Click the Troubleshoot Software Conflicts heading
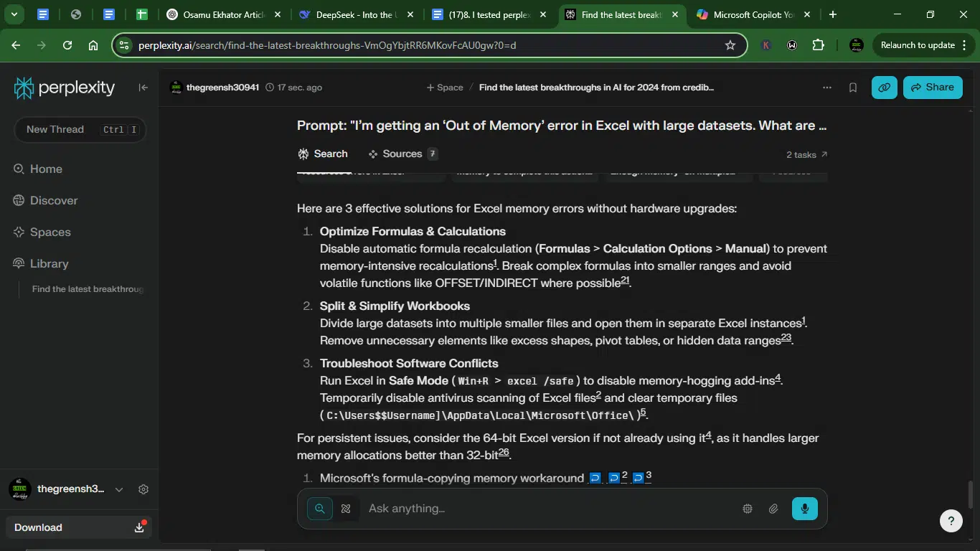Screen dimensions: 980x551 [x=409, y=364]
